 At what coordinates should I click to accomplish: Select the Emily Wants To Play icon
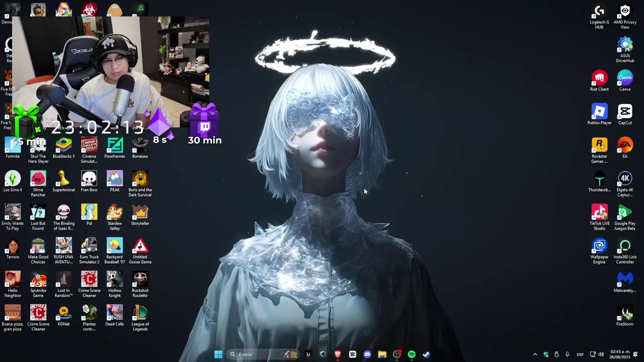pos(13,217)
